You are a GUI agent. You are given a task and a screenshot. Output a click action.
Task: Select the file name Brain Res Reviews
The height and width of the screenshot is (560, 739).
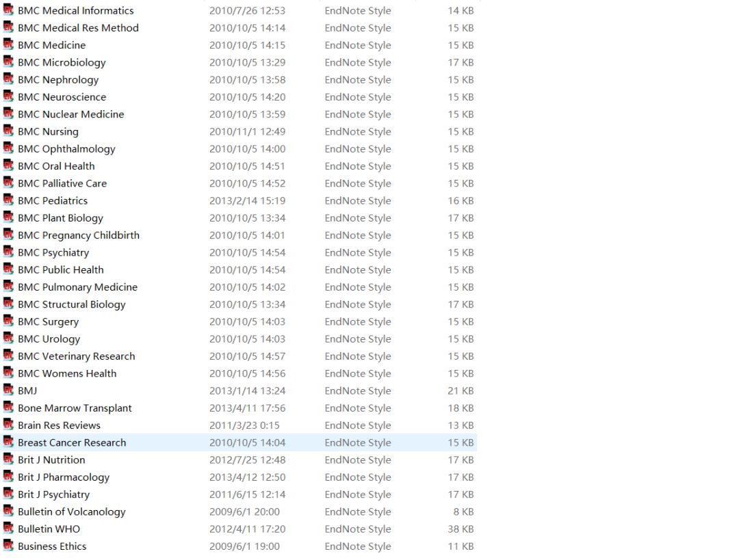click(x=59, y=425)
